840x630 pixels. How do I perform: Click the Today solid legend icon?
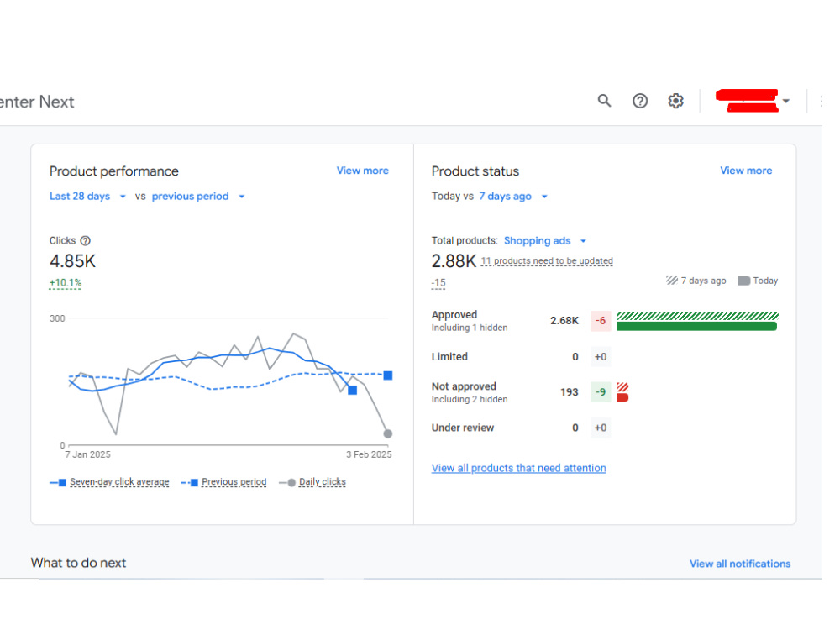pos(744,281)
